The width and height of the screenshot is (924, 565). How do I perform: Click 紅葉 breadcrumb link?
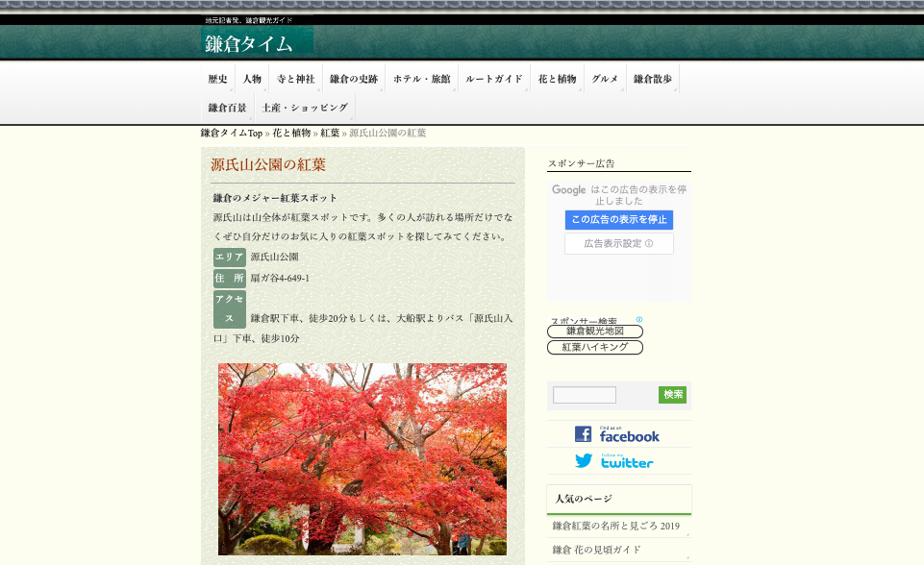click(330, 134)
